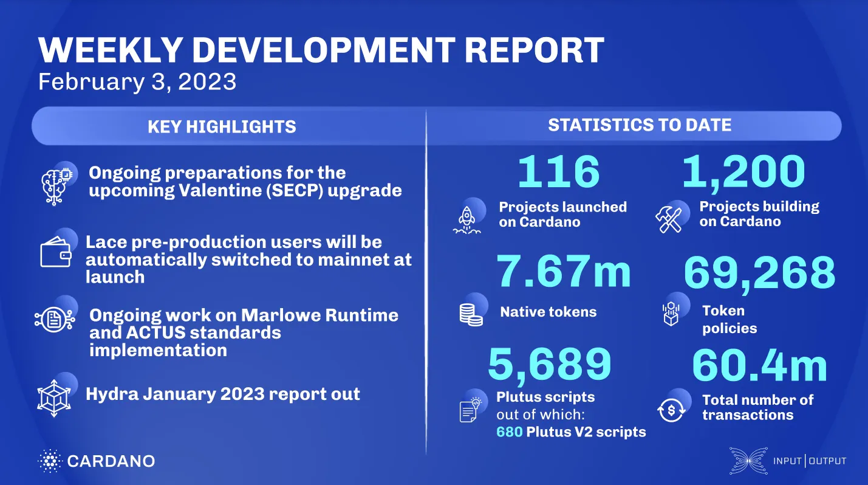Screen dimensions: 868x485
Task: Click the Total number of transactions label
Action: pos(757,408)
